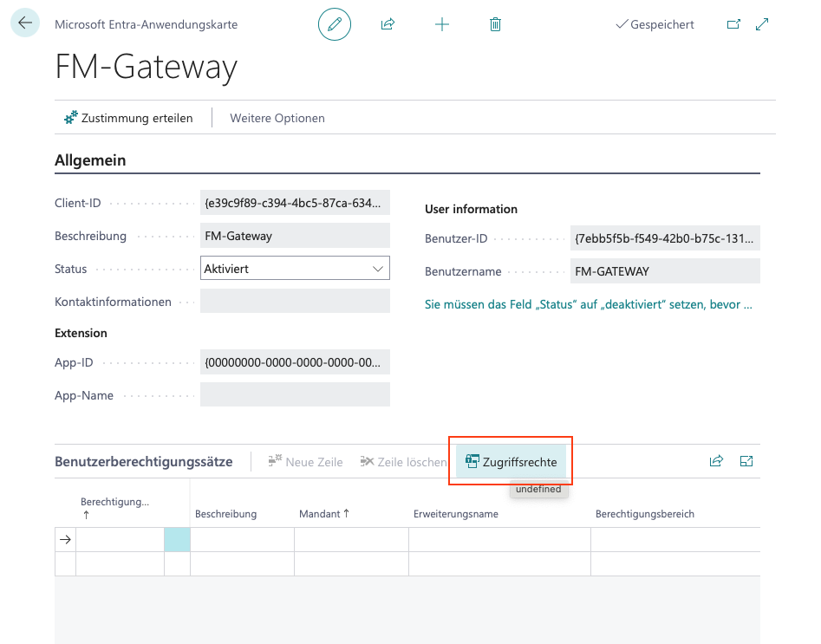821x644 pixels.
Task: Click the Berechtigungsbereich column header
Action: tap(644, 514)
